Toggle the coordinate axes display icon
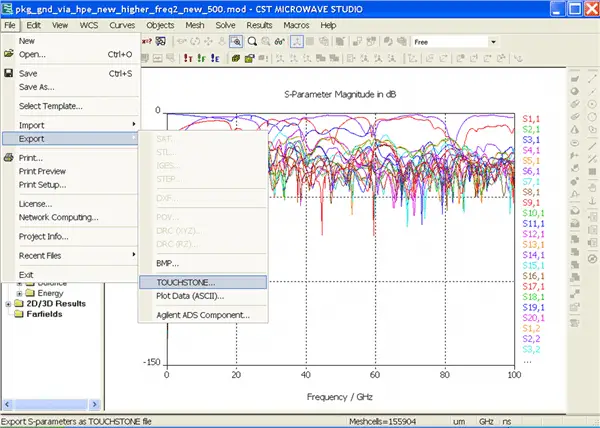 tap(297, 41)
